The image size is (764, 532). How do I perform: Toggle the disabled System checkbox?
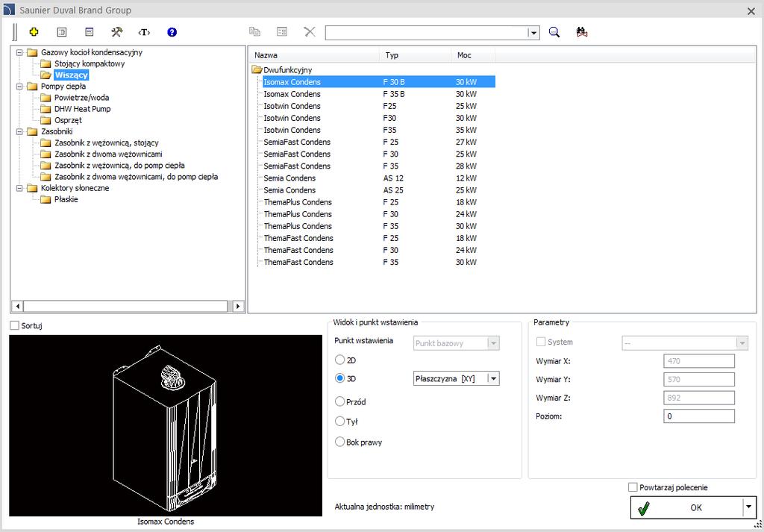[x=540, y=342]
